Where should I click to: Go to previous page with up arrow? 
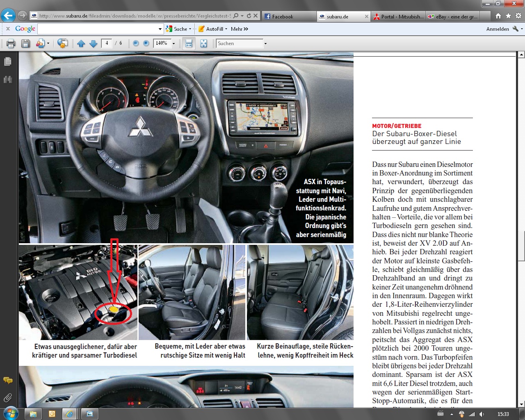(x=81, y=43)
